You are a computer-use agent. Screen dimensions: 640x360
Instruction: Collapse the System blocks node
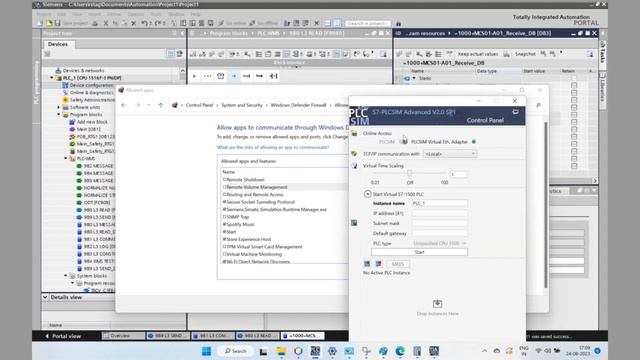(x=66, y=276)
